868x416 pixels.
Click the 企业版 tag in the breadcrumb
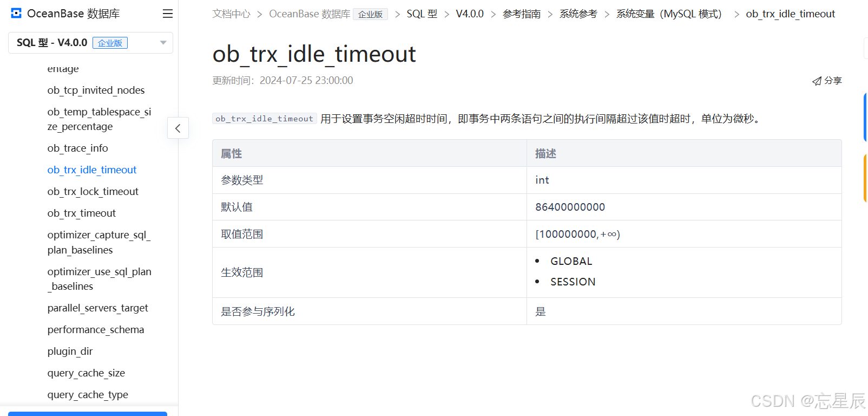pyautogui.click(x=370, y=15)
